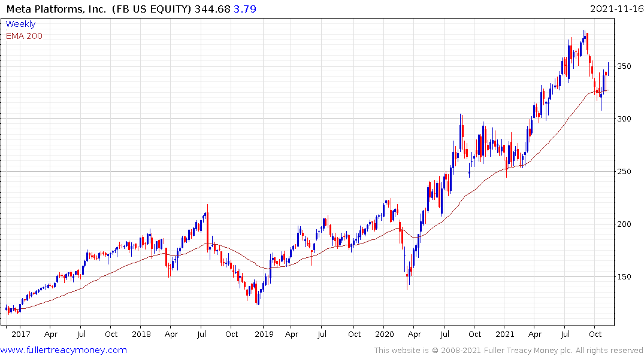Click the 200 price axis label
The width and height of the screenshot is (644, 359).
coord(624,224)
